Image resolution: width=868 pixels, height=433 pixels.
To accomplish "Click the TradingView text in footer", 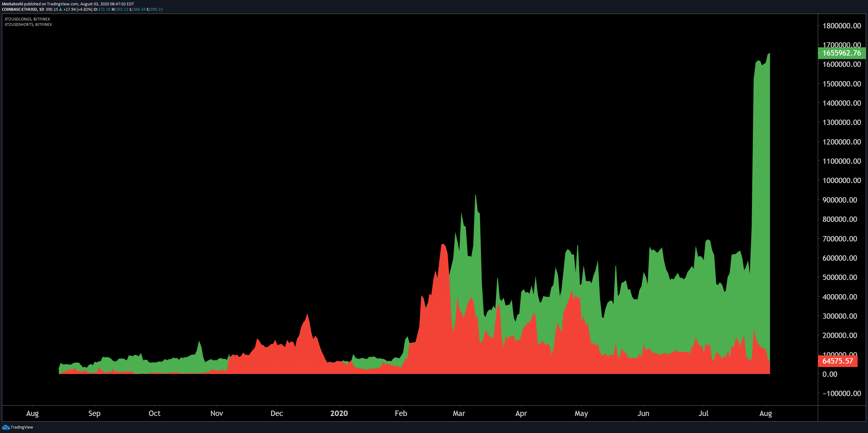I will click(x=22, y=427).
